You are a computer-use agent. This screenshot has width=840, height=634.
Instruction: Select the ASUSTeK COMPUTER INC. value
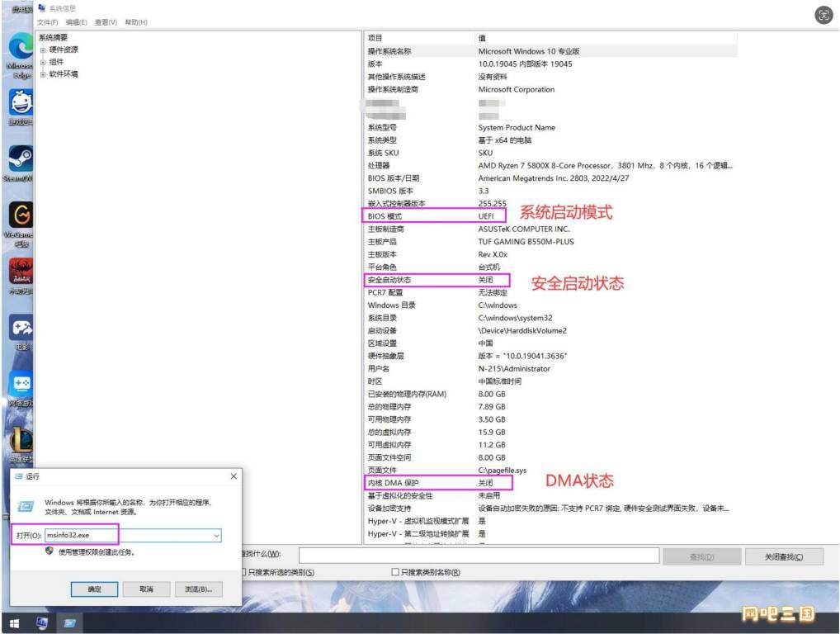pyautogui.click(x=524, y=229)
